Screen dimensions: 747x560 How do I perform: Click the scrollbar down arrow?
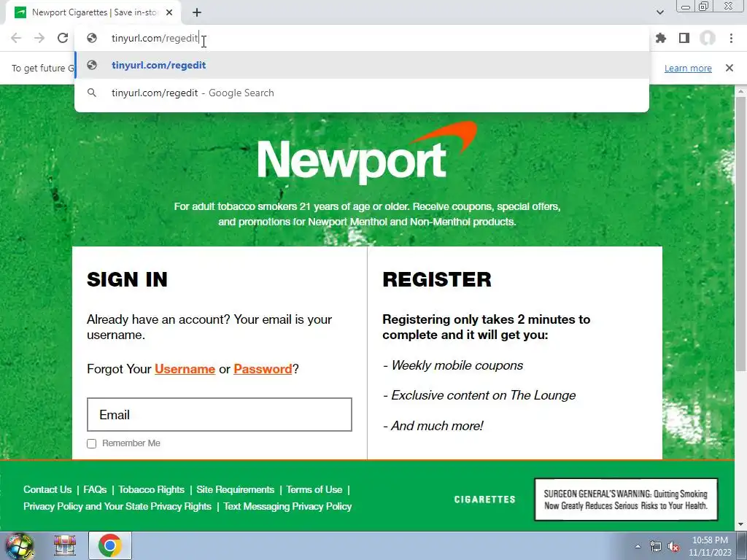tap(740, 524)
